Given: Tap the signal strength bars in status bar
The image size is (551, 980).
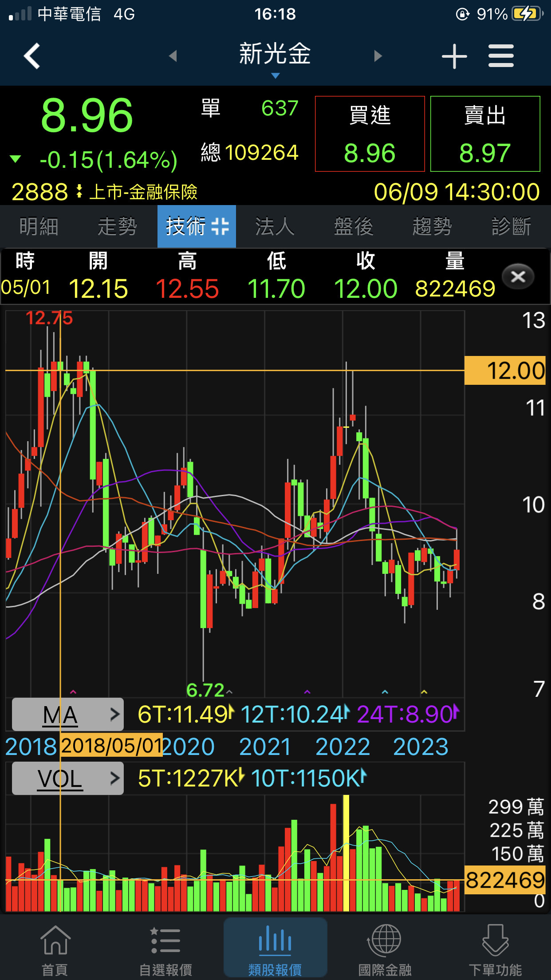Looking at the screenshot, I should [20, 14].
